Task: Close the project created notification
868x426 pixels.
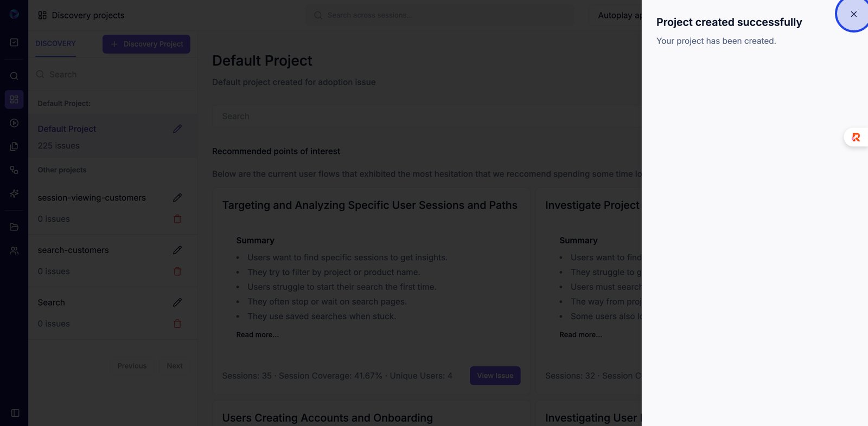Action: pos(853,14)
